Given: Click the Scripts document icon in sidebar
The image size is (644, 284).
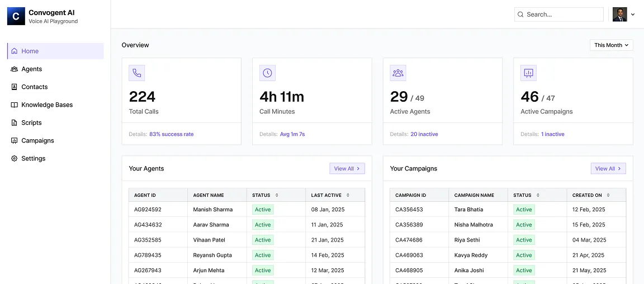Looking at the screenshot, I should click(15, 122).
